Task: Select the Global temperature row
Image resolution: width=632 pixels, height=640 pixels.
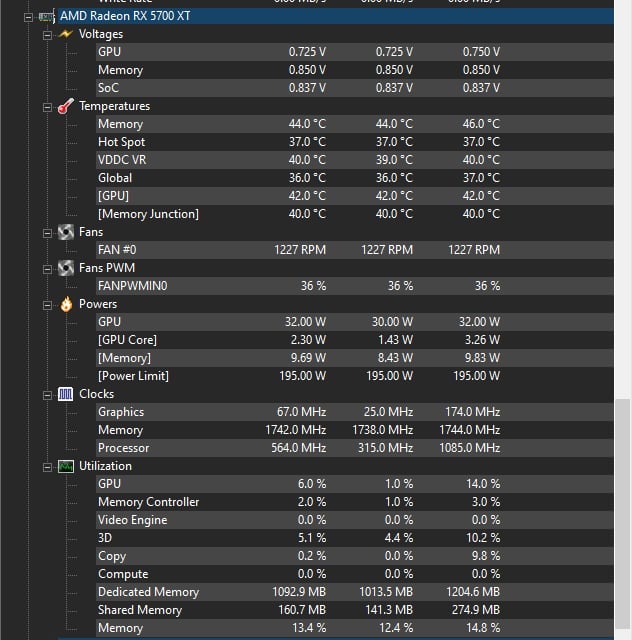Action: [354, 178]
